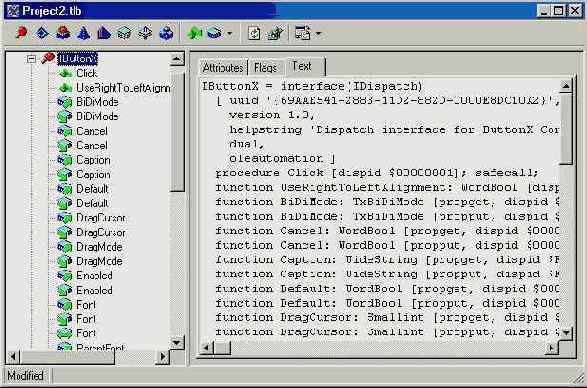Screen dimensions: 587x388
Task: Switch to the Attributes tab
Action: click(x=223, y=68)
